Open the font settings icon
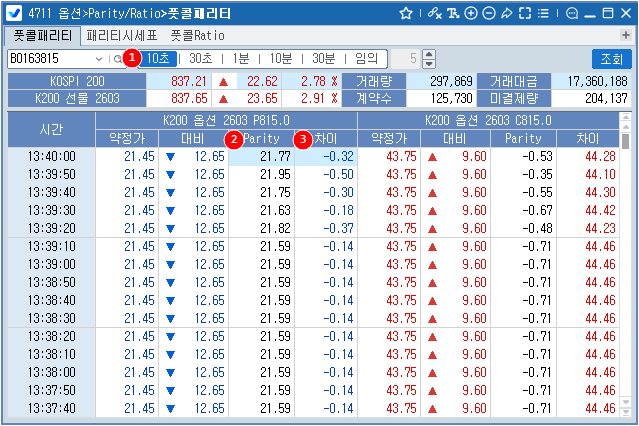This screenshot has width=639, height=426. tap(452, 13)
